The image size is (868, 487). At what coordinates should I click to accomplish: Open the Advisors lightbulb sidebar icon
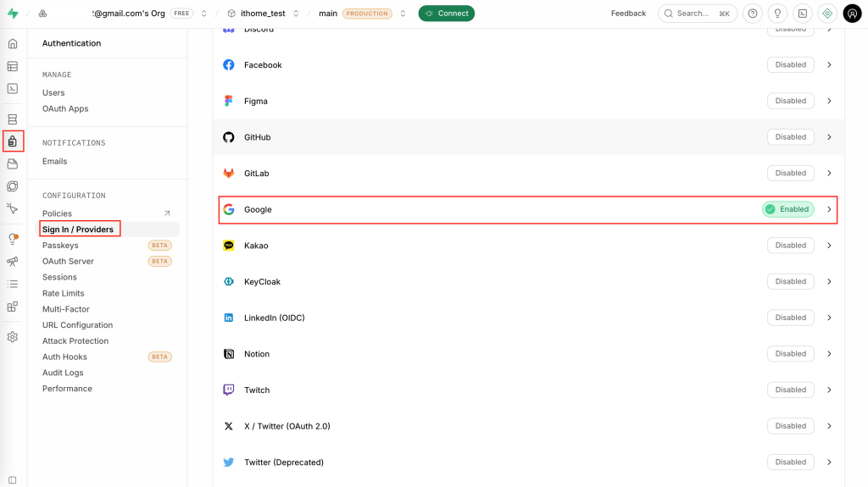pyautogui.click(x=13, y=239)
